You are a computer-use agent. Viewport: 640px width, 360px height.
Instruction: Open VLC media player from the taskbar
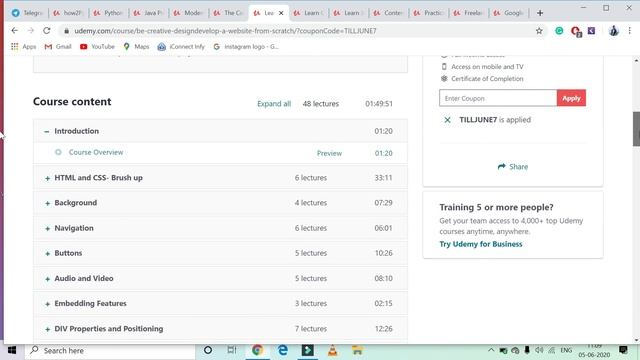pyautogui.click(x=333, y=350)
